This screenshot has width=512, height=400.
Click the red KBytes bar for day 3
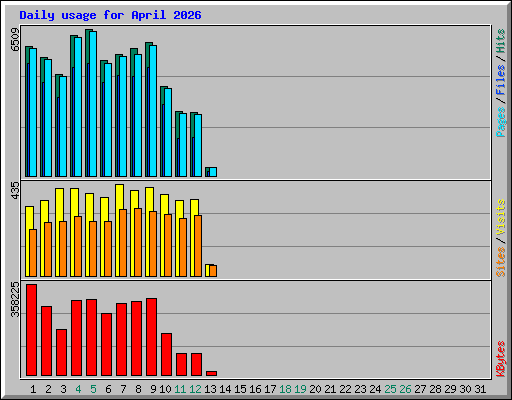click(61, 352)
